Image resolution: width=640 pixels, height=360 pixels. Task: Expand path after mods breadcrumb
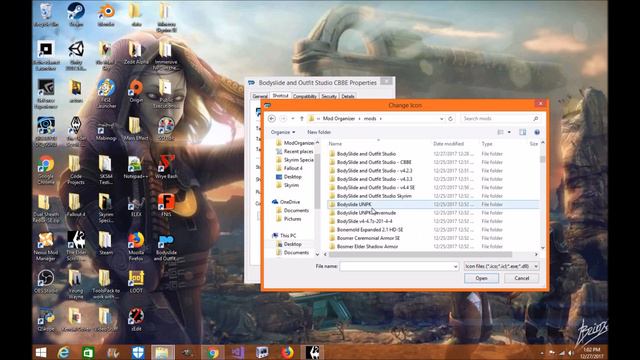tap(381, 119)
